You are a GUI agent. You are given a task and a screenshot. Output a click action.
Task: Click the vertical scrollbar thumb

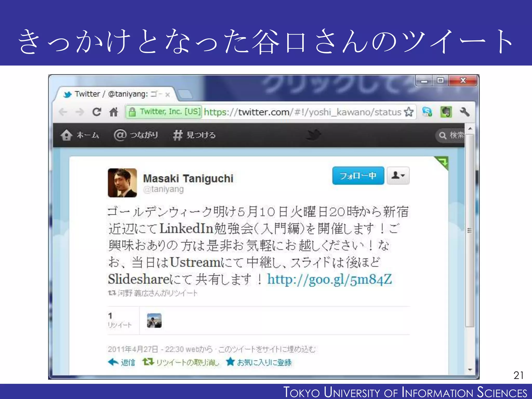tap(470, 231)
